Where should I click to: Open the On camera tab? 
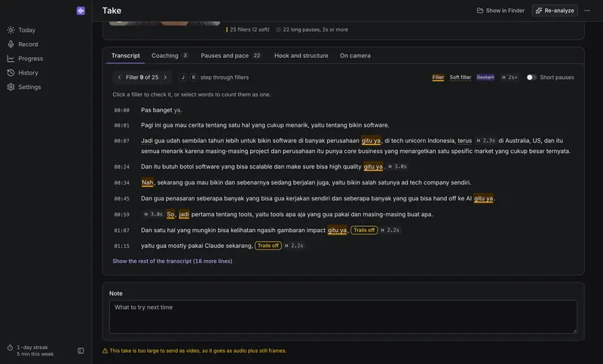355,56
